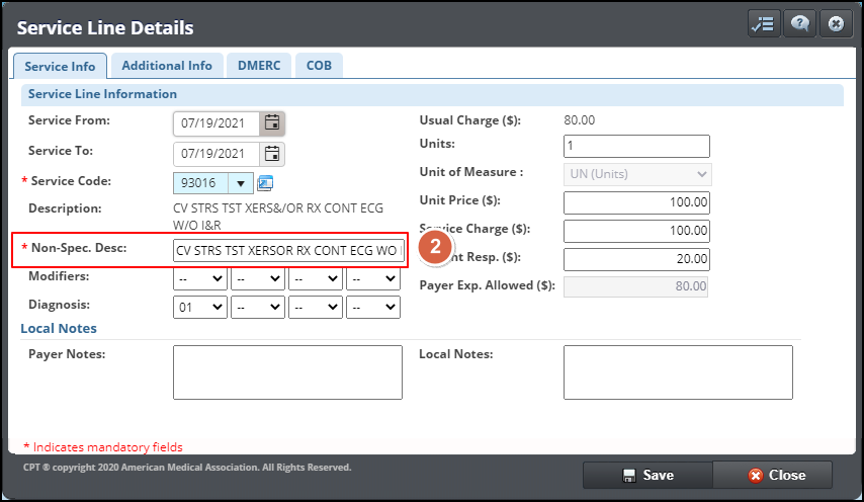Switch to the Additional Info tab
Image resolution: width=864 pixels, height=502 pixels.
point(167,66)
